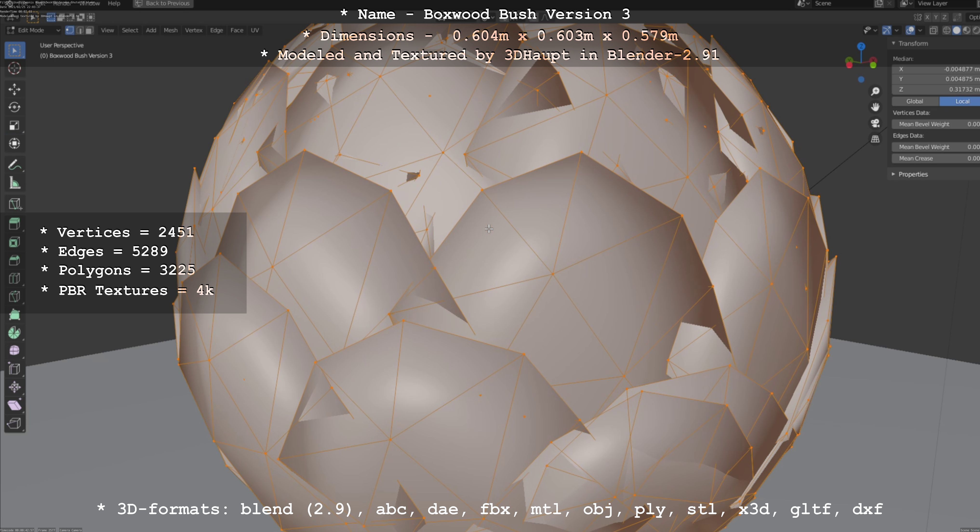Choose the Move tool

(15, 89)
